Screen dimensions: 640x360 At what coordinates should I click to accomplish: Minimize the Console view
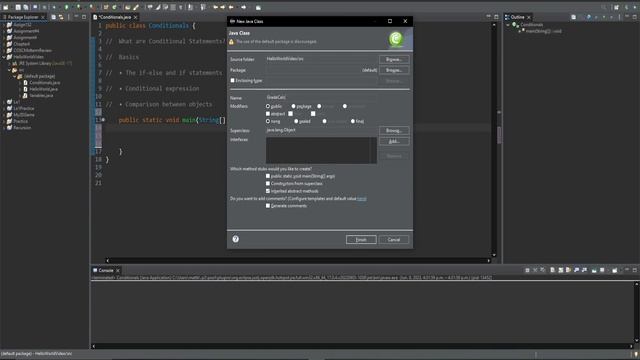pos(627,269)
